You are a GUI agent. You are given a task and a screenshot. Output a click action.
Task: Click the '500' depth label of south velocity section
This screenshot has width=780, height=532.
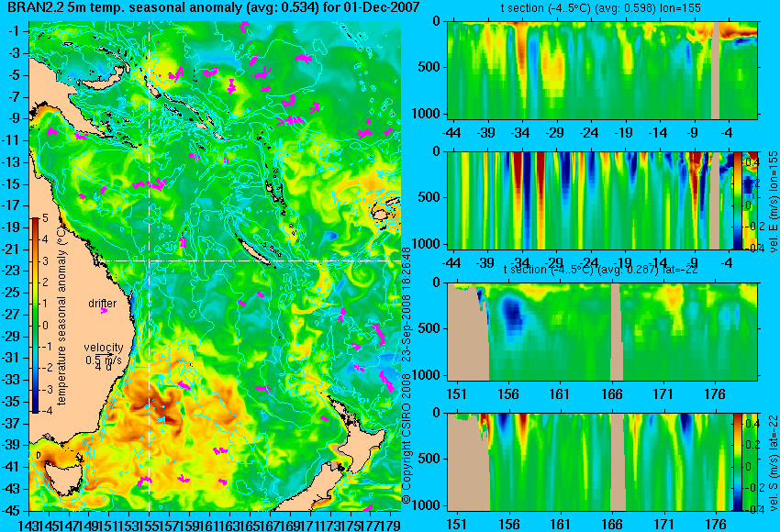(429, 459)
